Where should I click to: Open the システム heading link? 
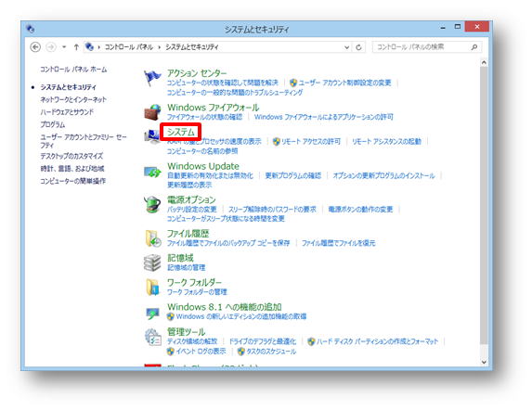click(181, 132)
